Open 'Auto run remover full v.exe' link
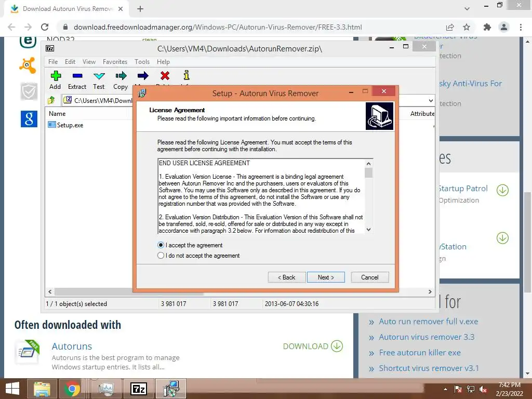The height and width of the screenshot is (399, 532). point(428,321)
